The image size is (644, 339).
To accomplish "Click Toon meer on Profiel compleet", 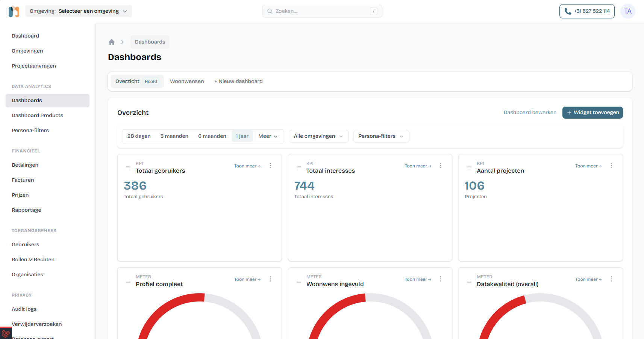I will tap(247, 279).
